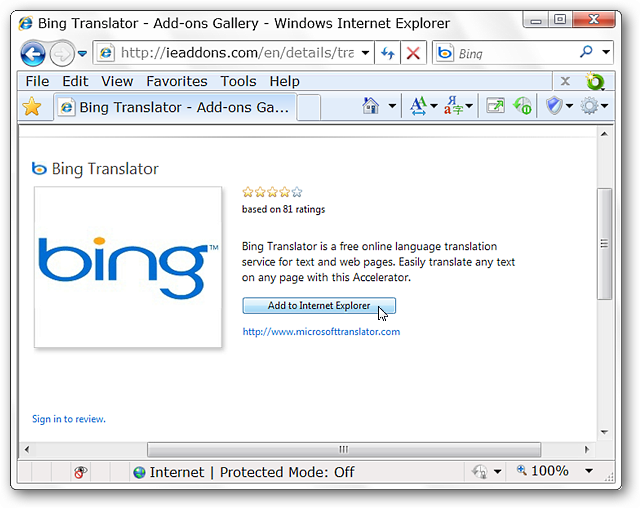Click inside the Bing search box
The width and height of the screenshot is (640, 508).
[514, 53]
